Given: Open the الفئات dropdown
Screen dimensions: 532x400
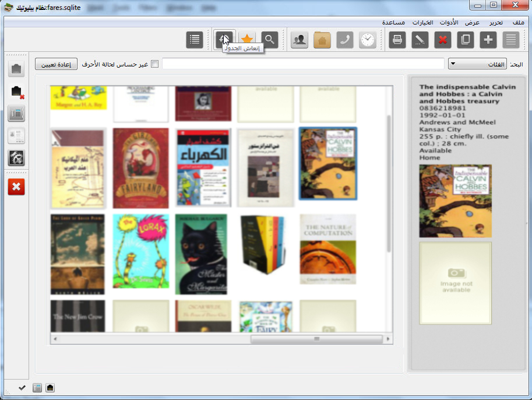Looking at the screenshot, I should pos(477,64).
